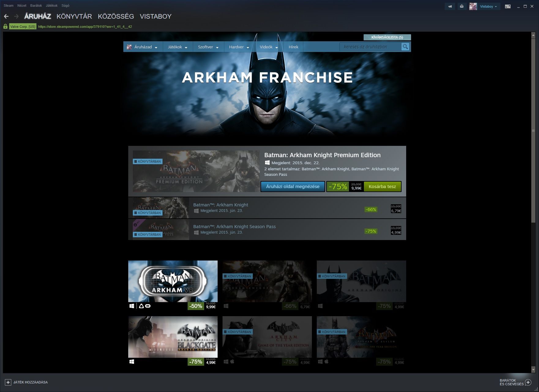Click the Vistaboy profile avatar
539x392 pixels.
point(473,6)
